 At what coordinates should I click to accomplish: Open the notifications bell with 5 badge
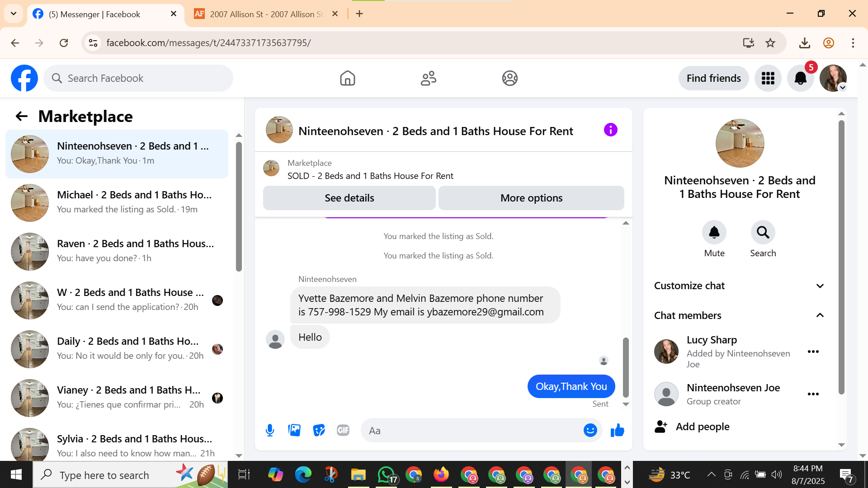tap(801, 78)
